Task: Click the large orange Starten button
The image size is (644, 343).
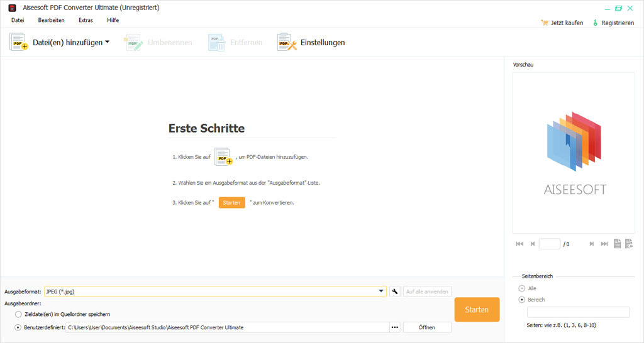Action: [477, 310]
